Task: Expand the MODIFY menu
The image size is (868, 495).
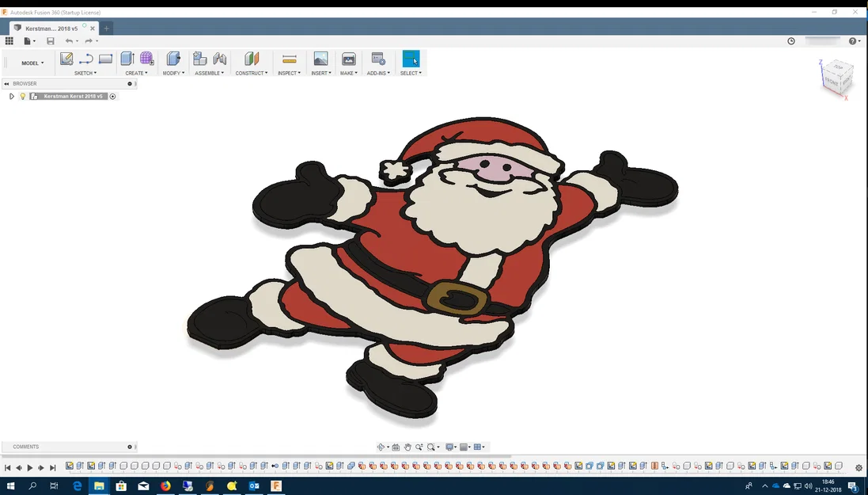Action: (x=173, y=73)
